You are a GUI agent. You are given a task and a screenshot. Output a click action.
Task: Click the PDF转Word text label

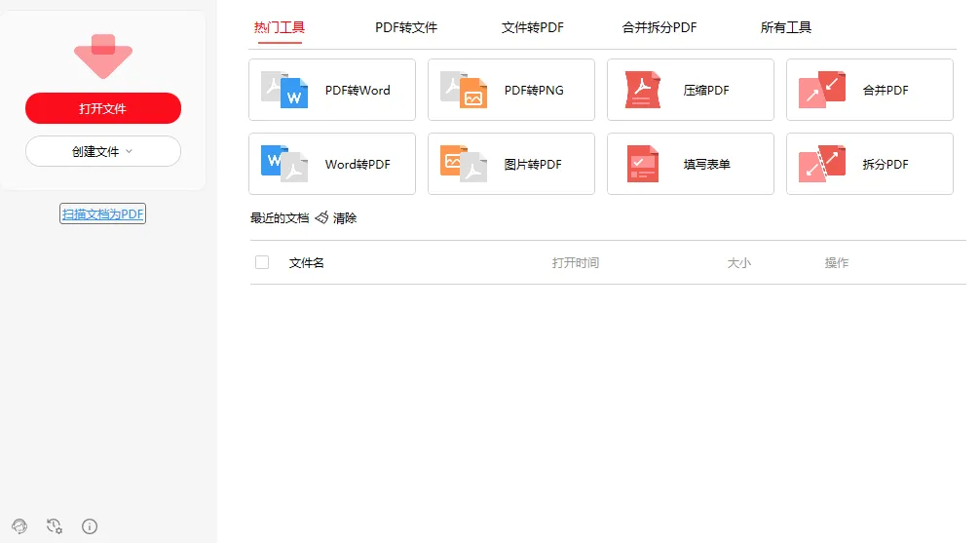pos(358,90)
